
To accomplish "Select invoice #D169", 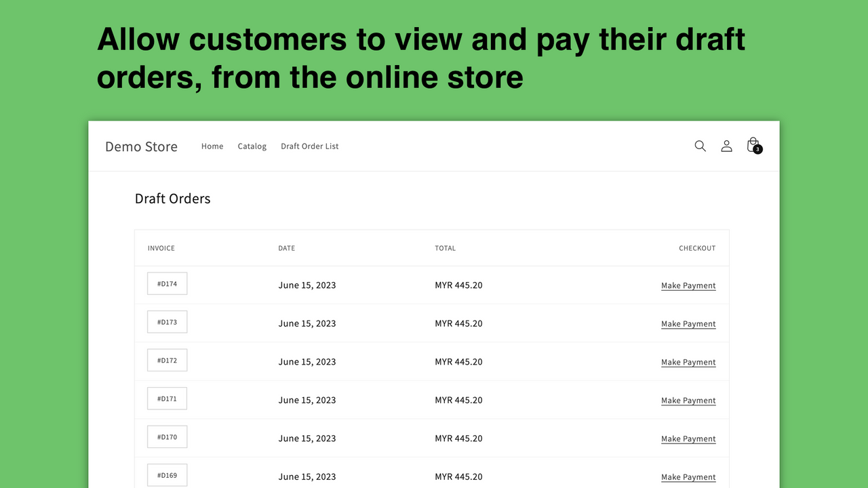I will (167, 474).
